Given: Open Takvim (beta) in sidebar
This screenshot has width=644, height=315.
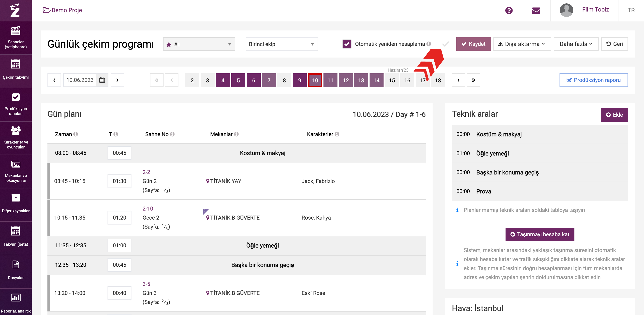Looking at the screenshot, I should (x=16, y=238).
